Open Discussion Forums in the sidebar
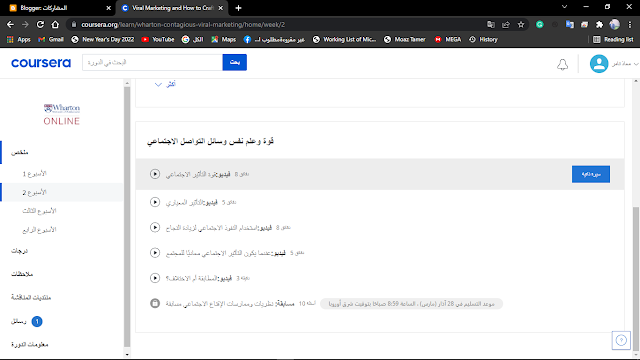Screen dimensions: 640x360 pyautogui.click(x=31, y=297)
